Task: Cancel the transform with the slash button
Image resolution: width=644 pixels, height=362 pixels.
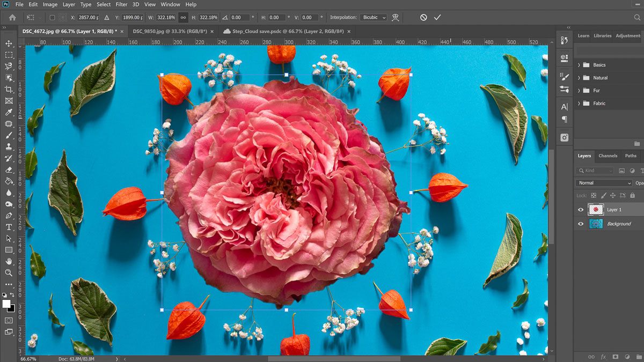Action: [x=424, y=17]
